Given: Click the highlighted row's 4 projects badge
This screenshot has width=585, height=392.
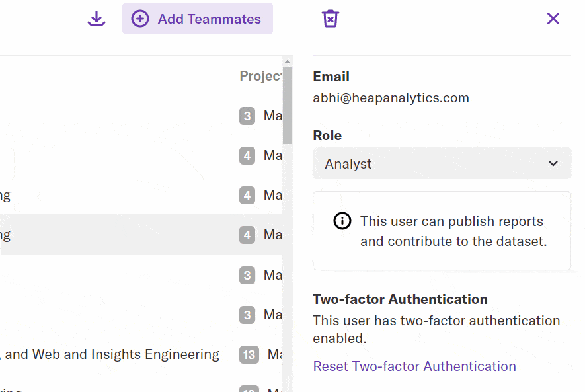Looking at the screenshot, I should 247,235.
